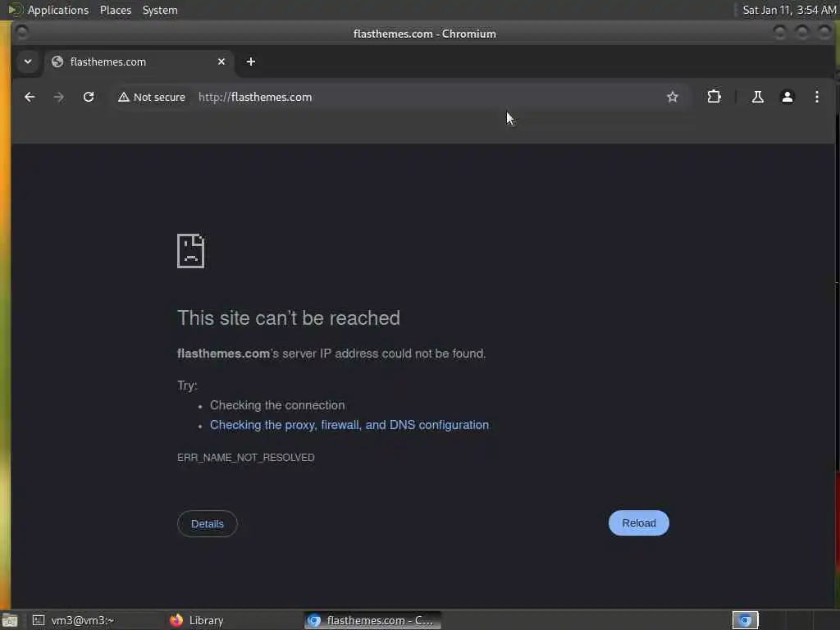Click the ERR_NAME_NOT_RESOLVED error code
This screenshot has width=840, height=630.
tap(246, 458)
